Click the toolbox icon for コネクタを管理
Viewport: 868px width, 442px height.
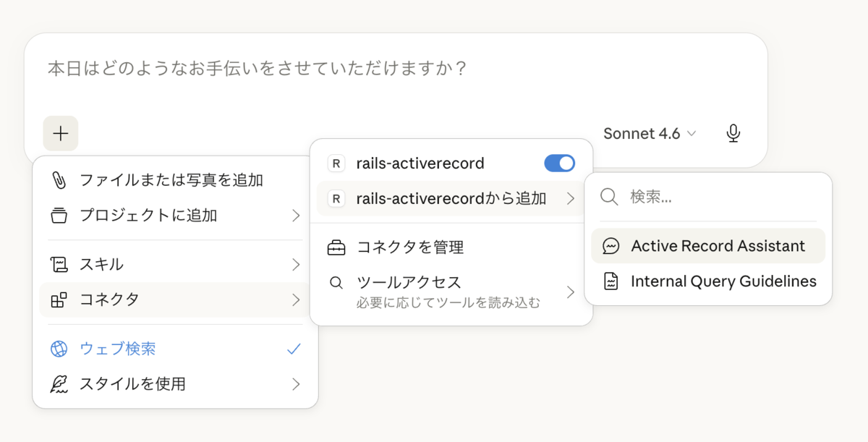point(336,247)
